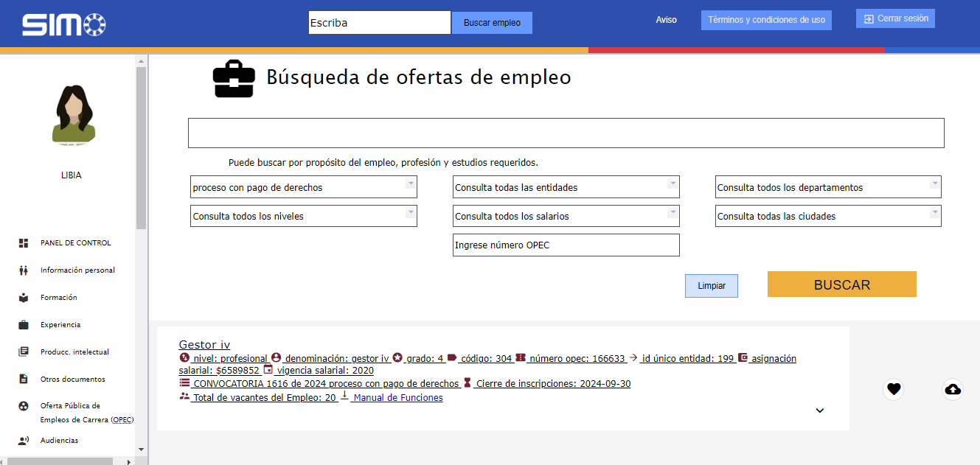The height and width of the screenshot is (465, 980).
Task: Click the heart favorite icon
Action: pos(894,389)
